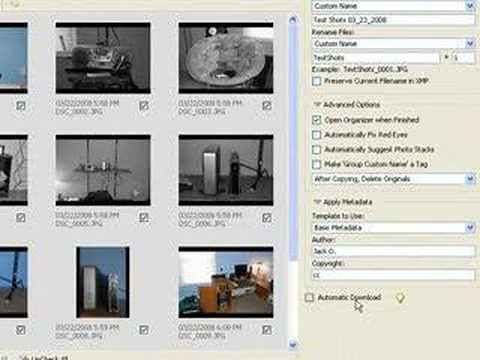Select the tall portrait thumbnail with blue background
Screen dimensions: 480x360
103,282
